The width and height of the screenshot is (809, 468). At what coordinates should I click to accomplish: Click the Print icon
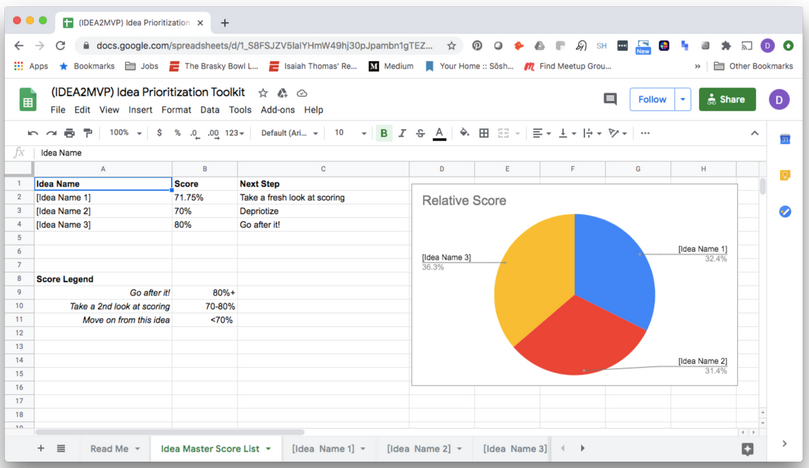69,133
